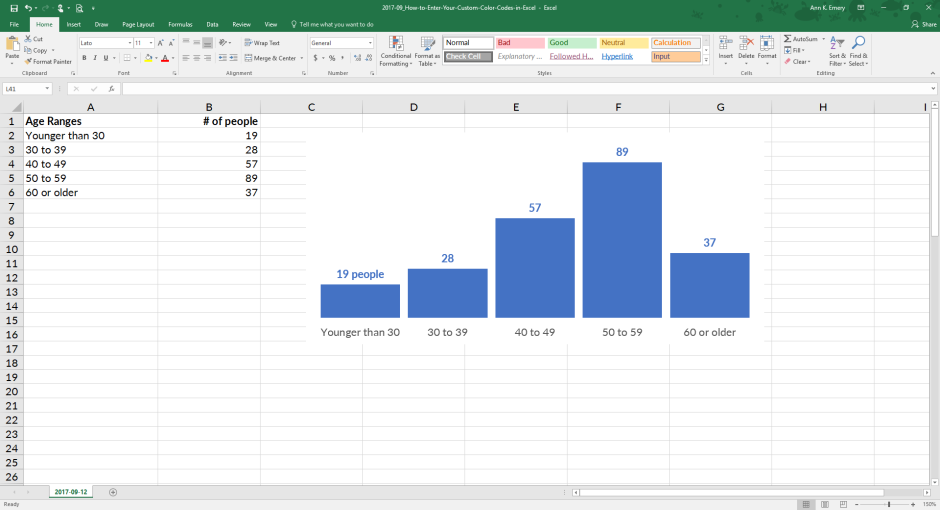Viewport: 940px width, 510px height.
Task: Switch to the Insert ribbon tab
Action: pyautogui.click(x=74, y=25)
